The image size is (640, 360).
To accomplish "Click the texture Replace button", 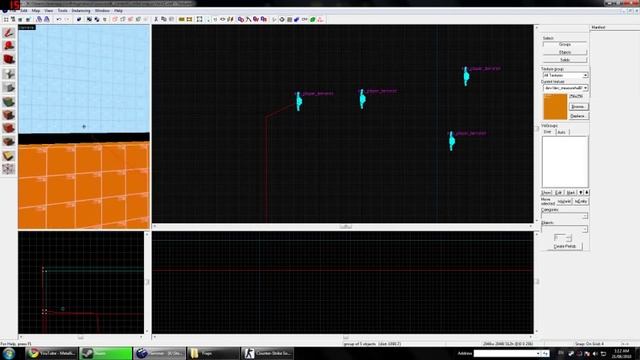I will click(578, 116).
